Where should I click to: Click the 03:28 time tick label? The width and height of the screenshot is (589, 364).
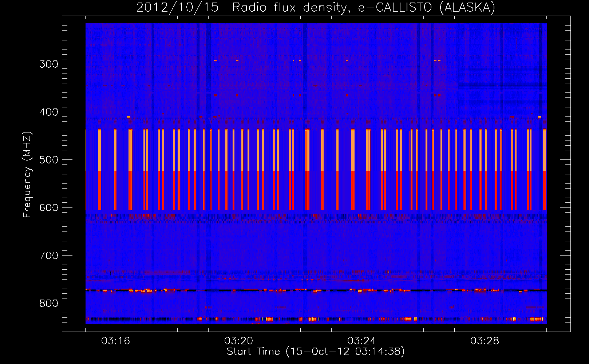pyautogui.click(x=485, y=341)
